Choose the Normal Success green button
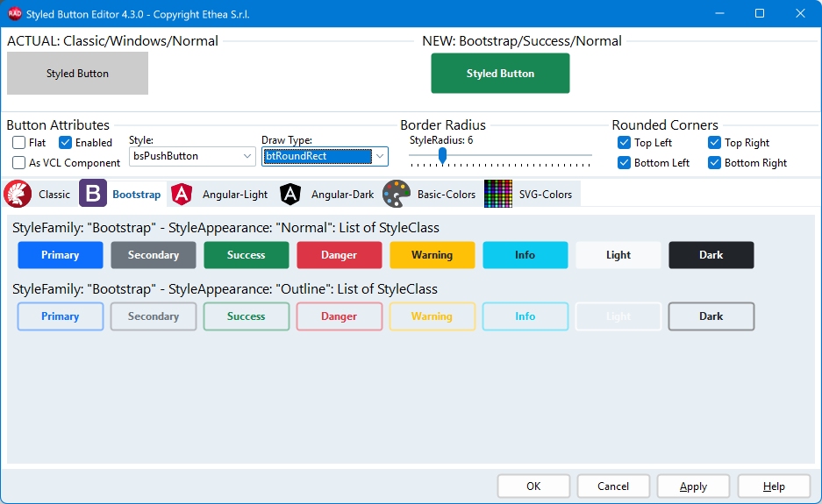This screenshot has width=822, height=504. (x=247, y=255)
